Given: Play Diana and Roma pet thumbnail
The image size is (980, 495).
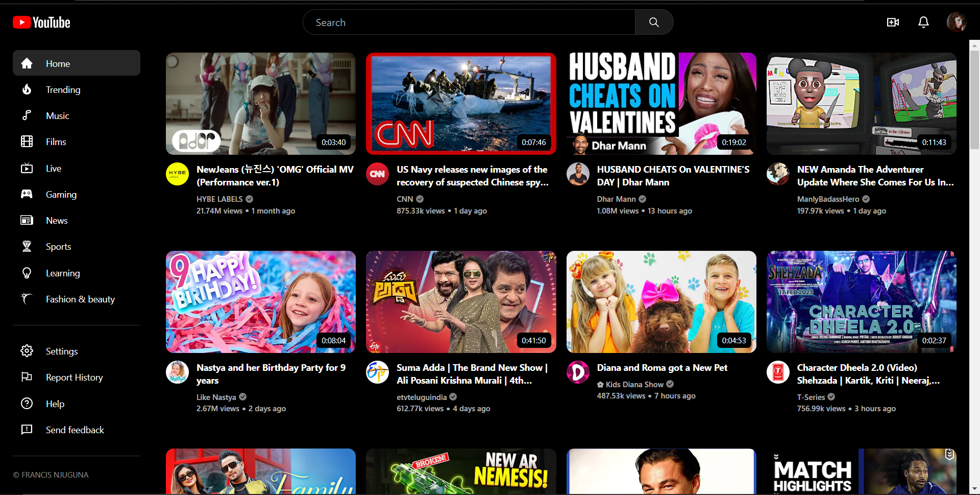Looking at the screenshot, I should pos(661,302).
